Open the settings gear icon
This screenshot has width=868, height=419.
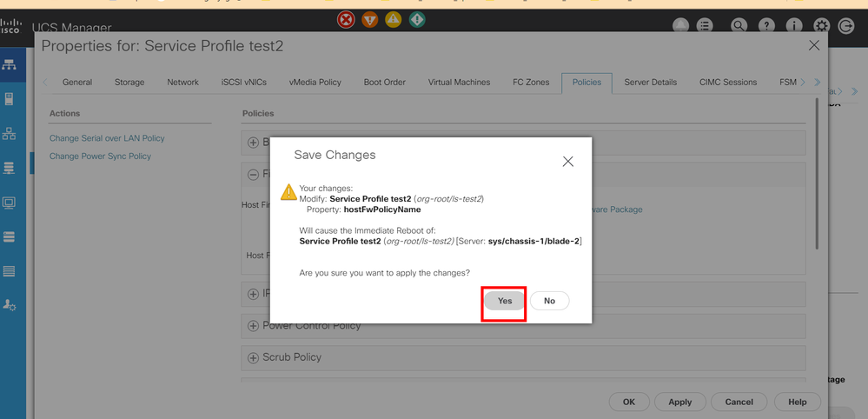(821, 25)
